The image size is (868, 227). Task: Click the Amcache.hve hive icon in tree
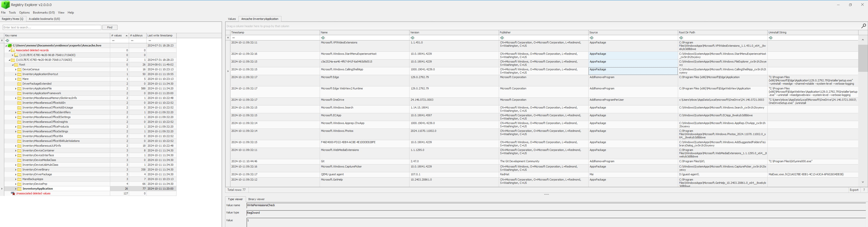10,45
